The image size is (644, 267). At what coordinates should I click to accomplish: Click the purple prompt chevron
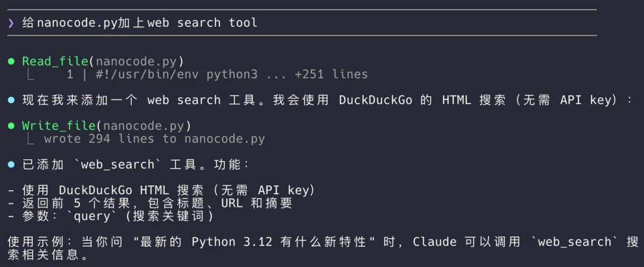pos(11,23)
